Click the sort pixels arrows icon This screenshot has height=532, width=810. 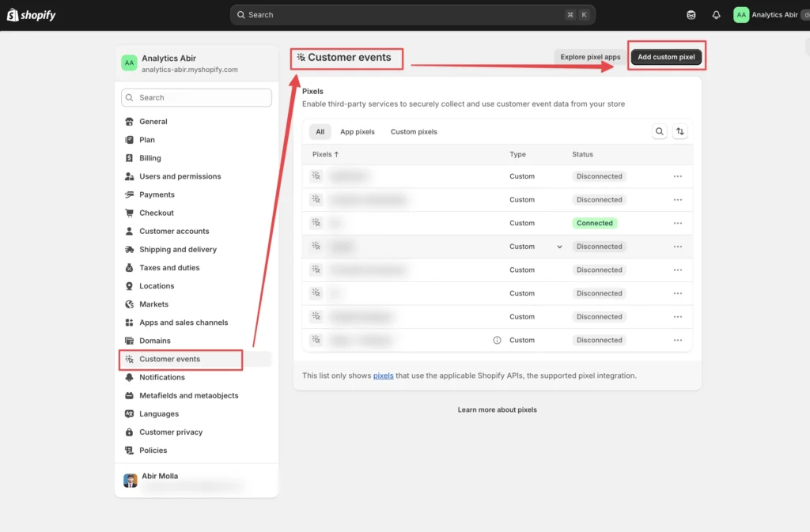679,131
